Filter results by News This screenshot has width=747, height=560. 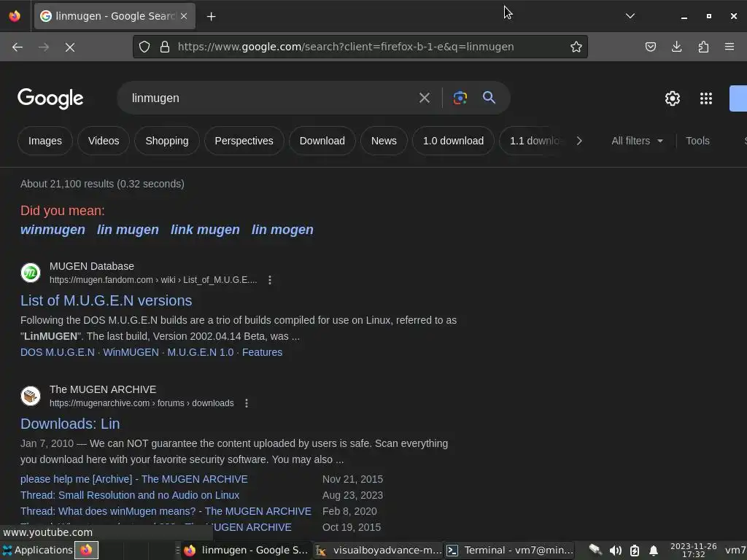pyautogui.click(x=384, y=141)
